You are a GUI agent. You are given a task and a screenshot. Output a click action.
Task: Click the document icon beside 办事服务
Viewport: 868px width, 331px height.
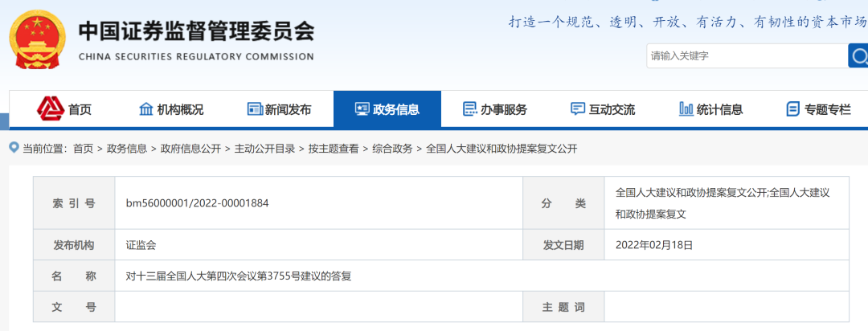(x=469, y=109)
